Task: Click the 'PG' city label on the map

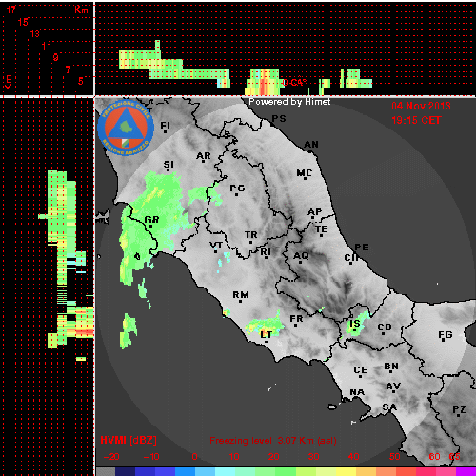Action: [x=237, y=188]
